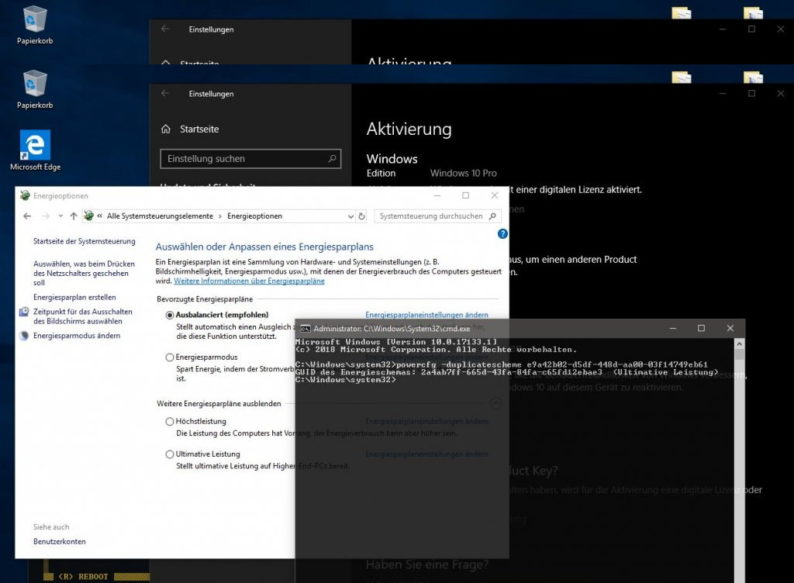
Task: Open Startseite der Systemsteuerung link
Action: [84, 242]
